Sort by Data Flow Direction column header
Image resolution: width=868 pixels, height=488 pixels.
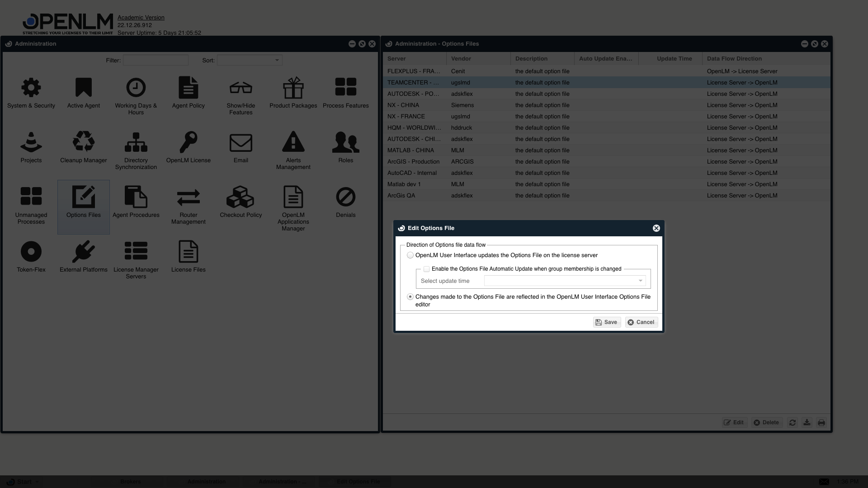coord(734,59)
